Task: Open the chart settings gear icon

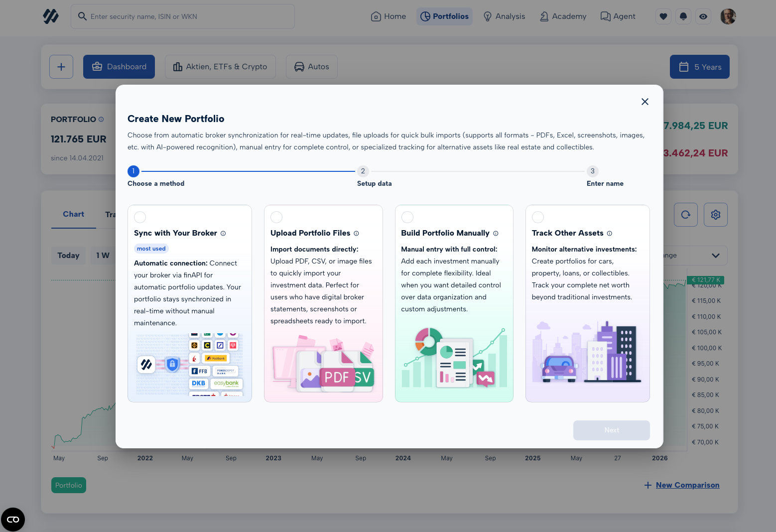Action: 715,215
